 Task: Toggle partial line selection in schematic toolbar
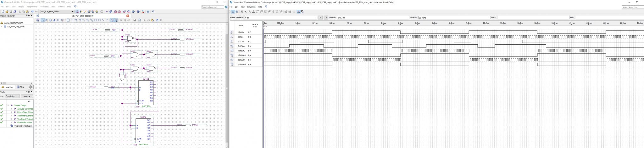116,20
